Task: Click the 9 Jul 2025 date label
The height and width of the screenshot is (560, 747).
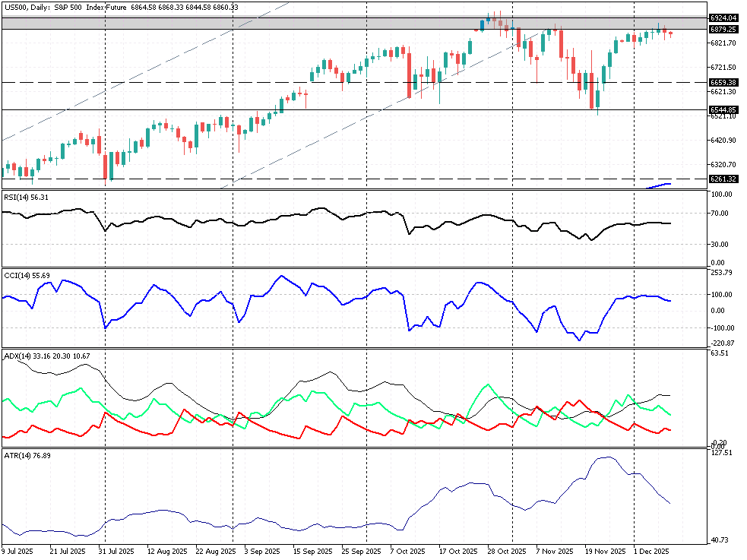Action: click(17, 552)
